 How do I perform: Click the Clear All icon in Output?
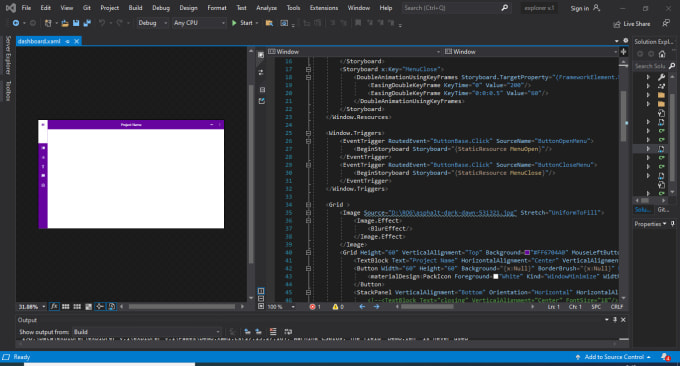point(273,332)
